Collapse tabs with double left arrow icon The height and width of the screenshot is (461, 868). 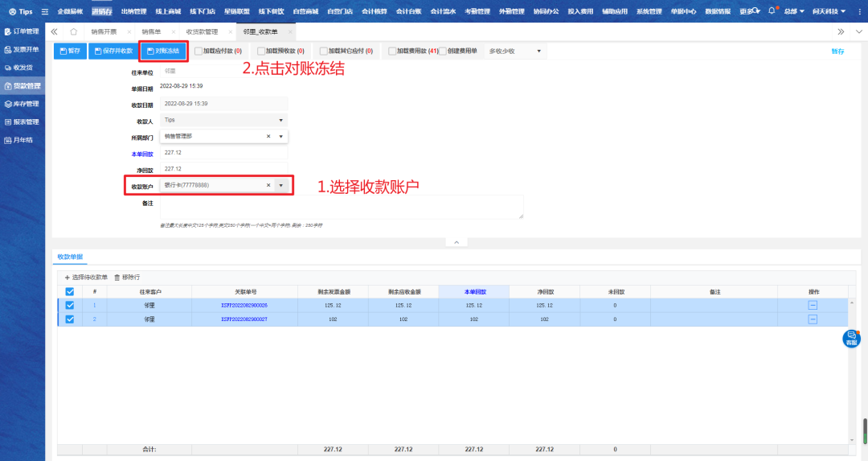54,31
